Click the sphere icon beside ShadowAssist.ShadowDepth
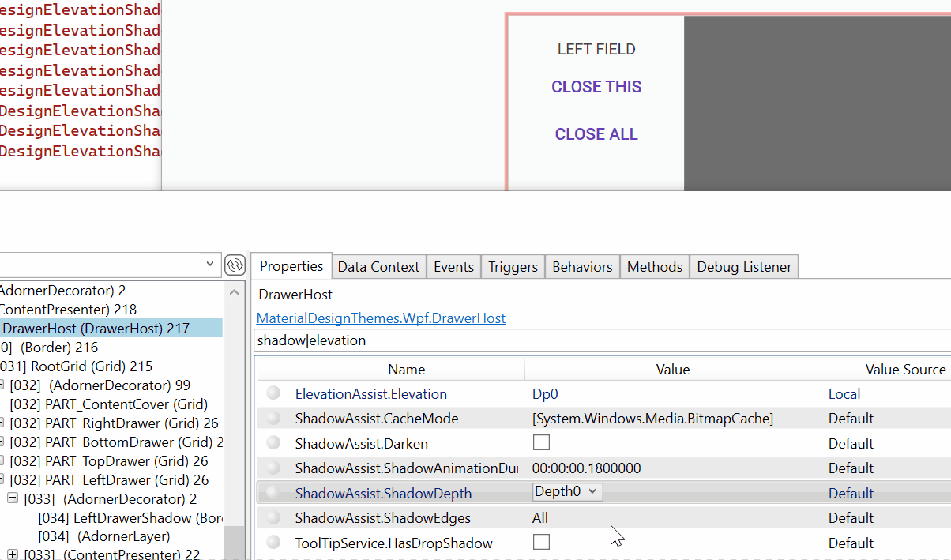The image size is (951, 560). tap(273, 492)
